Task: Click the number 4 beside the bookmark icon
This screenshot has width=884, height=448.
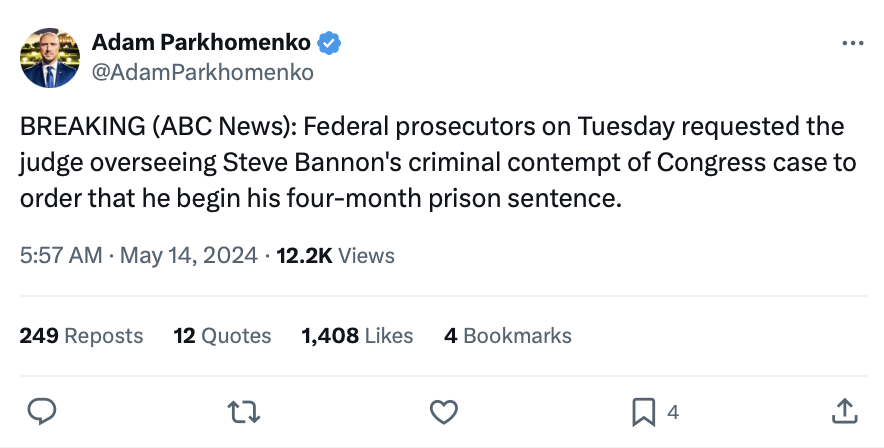Action: pyautogui.click(x=673, y=412)
